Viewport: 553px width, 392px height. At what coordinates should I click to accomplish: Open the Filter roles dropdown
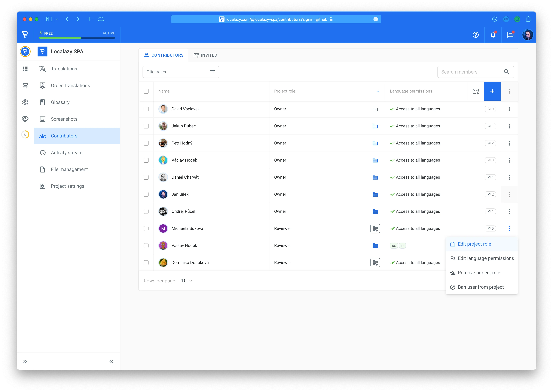click(181, 72)
